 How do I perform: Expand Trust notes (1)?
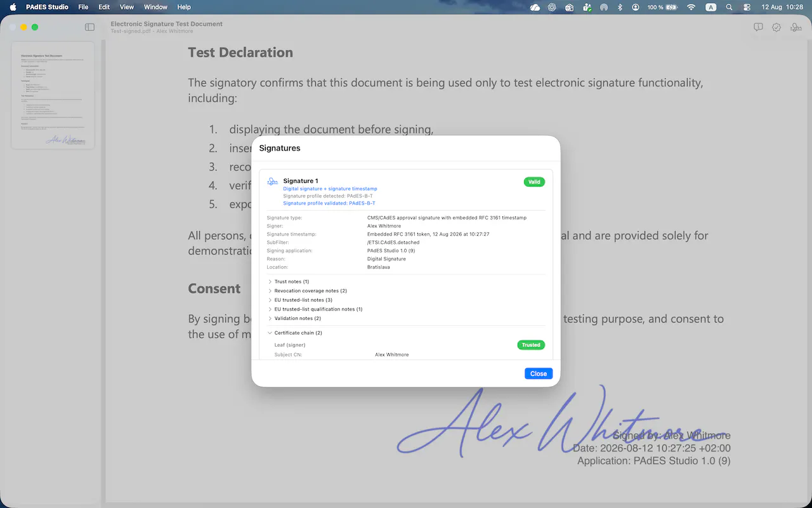[289, 281]
